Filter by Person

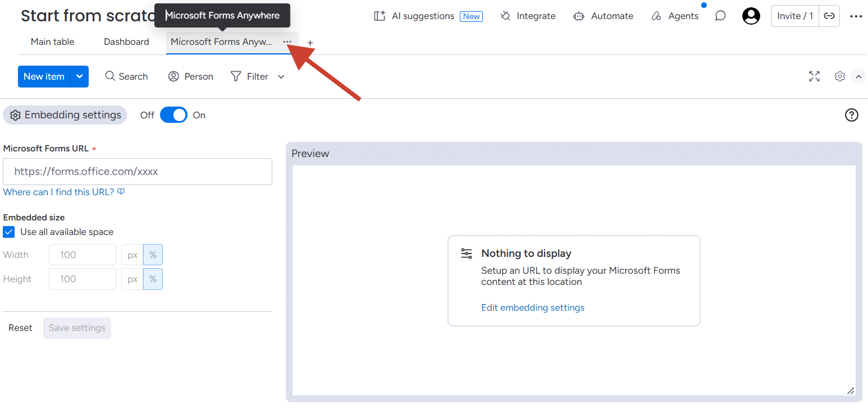click(x=191, y=76)
